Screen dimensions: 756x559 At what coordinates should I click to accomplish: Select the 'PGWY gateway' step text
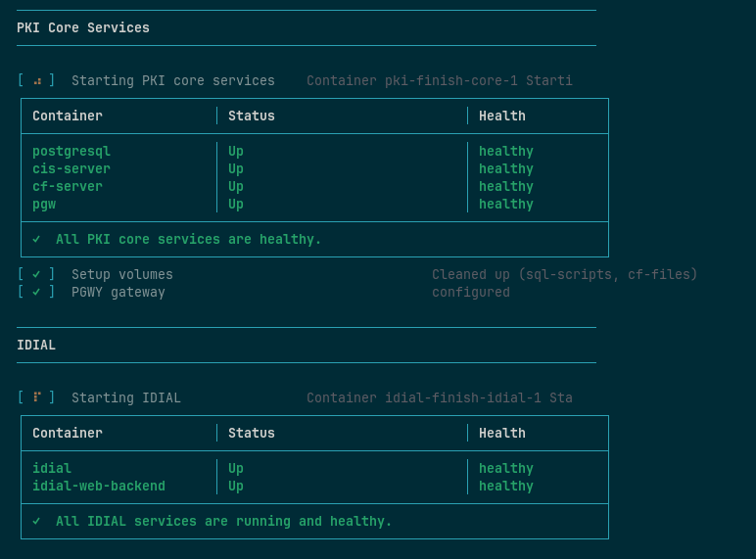(118, 293)
